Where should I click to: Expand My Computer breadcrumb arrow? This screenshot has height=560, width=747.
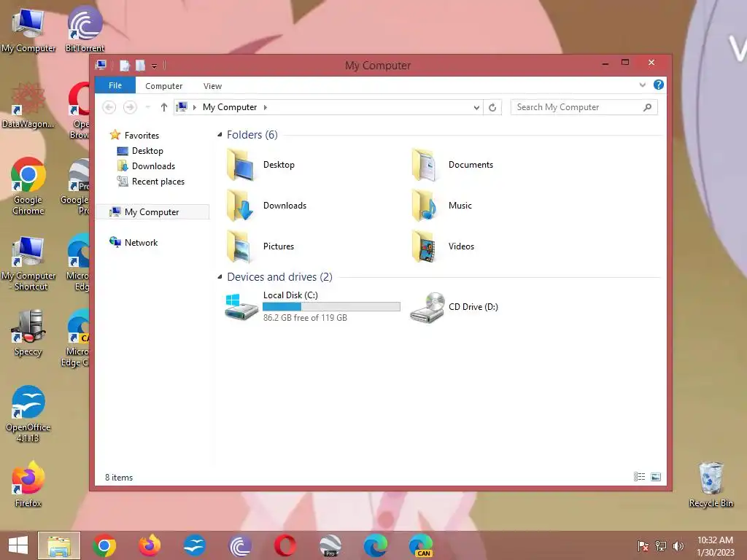tap(266, 108)
